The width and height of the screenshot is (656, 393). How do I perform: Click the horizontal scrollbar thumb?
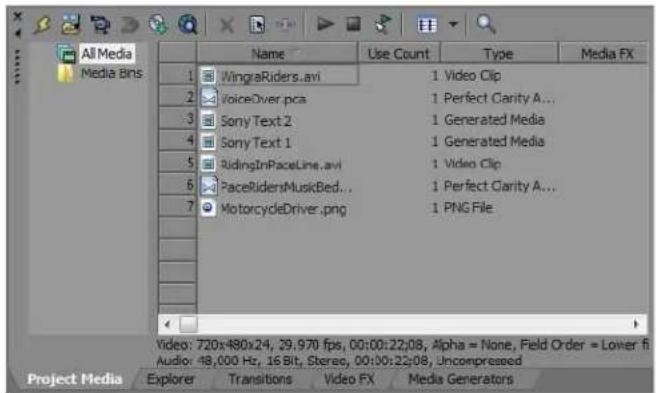[188, 324]
